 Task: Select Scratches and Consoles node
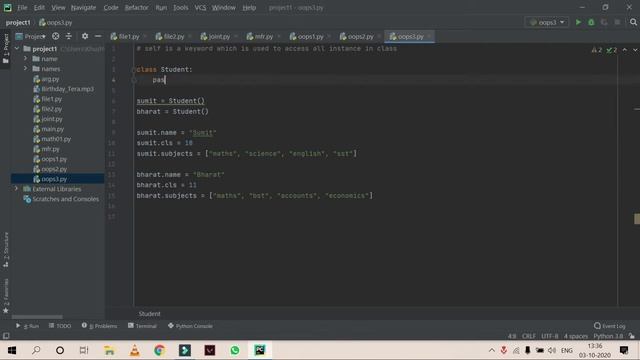click(65, 199)
